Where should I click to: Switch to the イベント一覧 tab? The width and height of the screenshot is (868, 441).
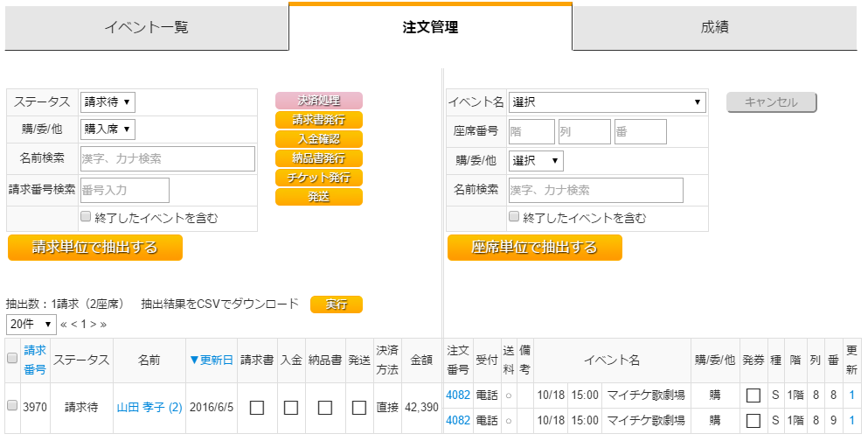[x=146, y=27]
